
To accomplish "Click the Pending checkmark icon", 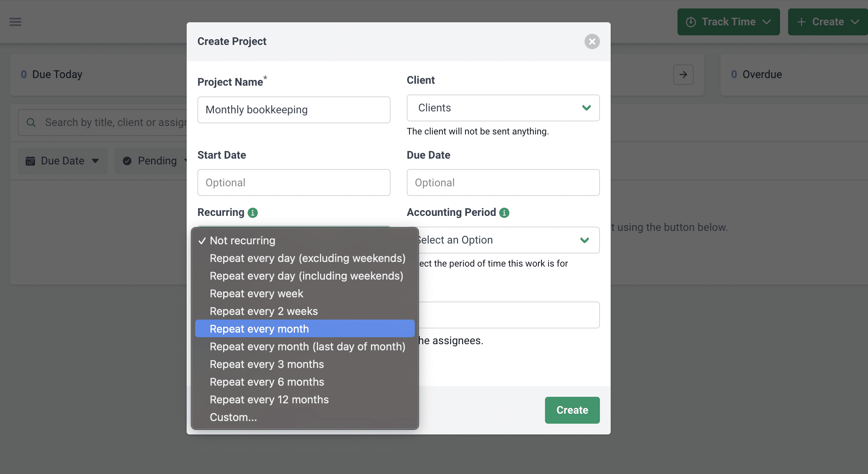I will 127,161.
